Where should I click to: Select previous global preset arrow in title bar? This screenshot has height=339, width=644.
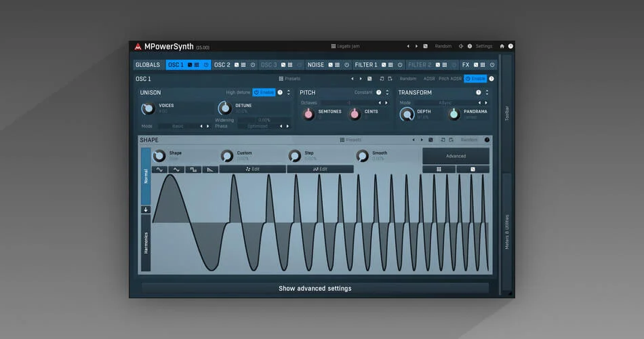click(408, 46)
